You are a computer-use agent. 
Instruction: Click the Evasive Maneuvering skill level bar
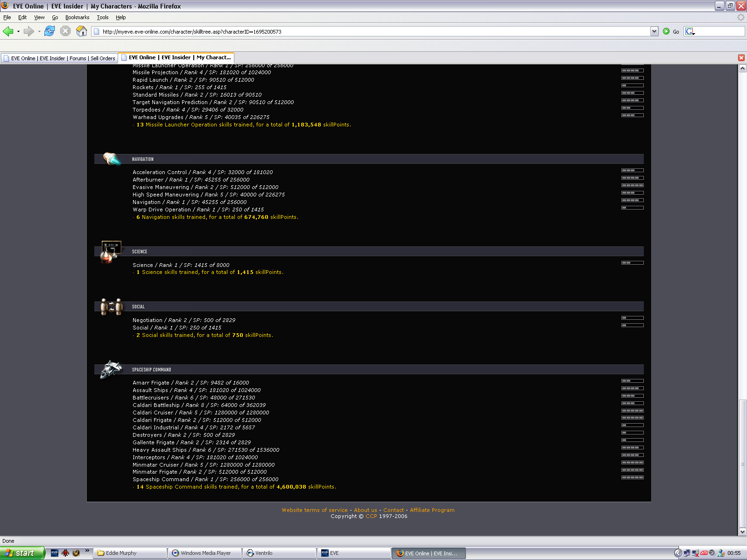(x=633, y=185)
